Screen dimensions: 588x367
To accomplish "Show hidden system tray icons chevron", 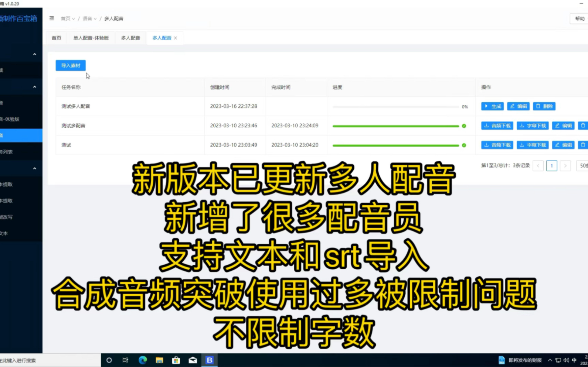I will (x=550, y=360).
